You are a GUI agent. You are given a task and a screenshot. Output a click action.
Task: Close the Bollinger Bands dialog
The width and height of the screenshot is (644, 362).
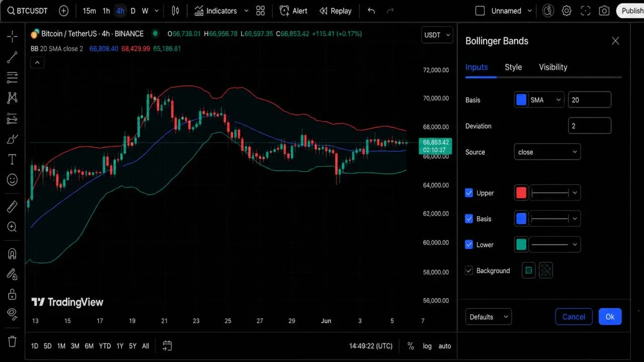point(615,41)
